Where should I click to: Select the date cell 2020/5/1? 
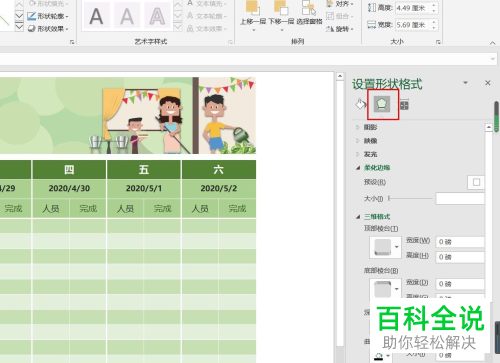click(x=144, y=188)
